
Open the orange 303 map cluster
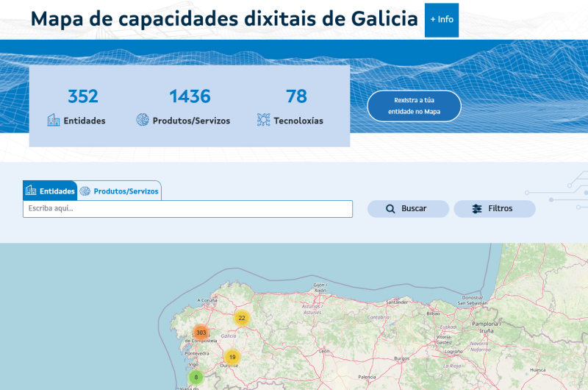[x=201, y=333]
